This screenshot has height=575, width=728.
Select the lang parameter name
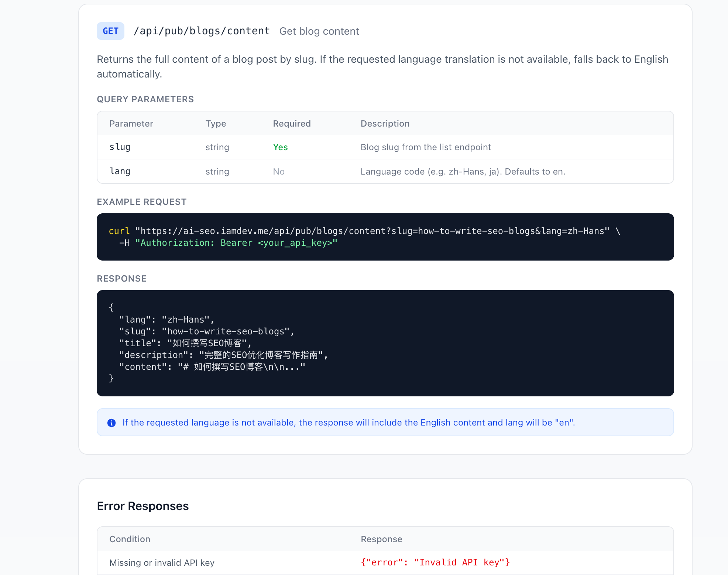point(120,171)
